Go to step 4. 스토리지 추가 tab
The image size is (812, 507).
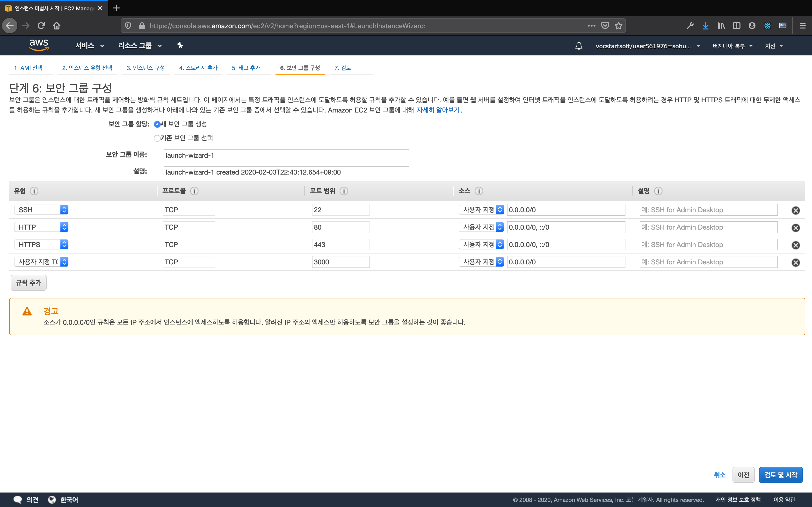tap(198, 68)
